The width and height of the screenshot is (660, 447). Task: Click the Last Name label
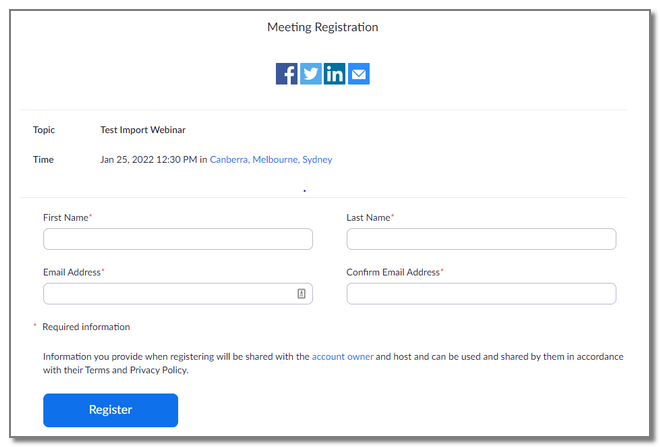[368, 217]
